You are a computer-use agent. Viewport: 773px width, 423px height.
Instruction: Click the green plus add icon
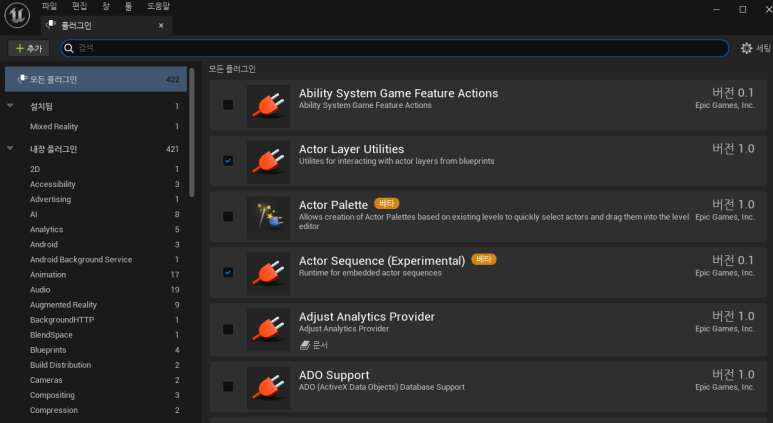pyautogui.click(x=20, y=48)
